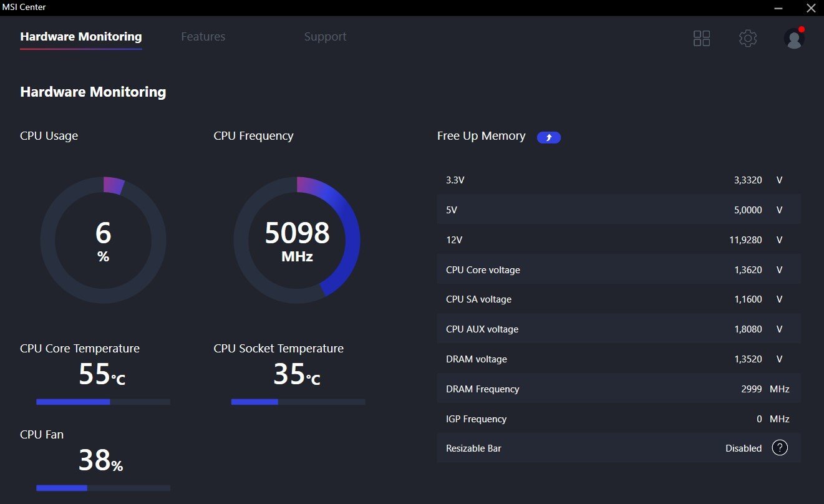This screenshot has width=824, height=504.
Task: Select the 12V voltage row label
Action: 454,240
